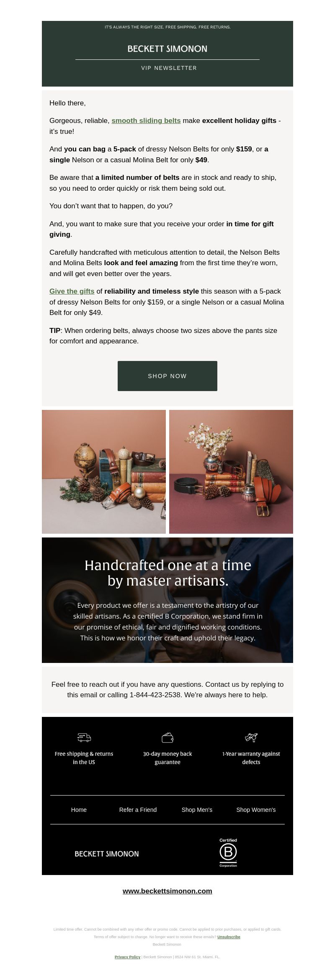Open the Privacy Policy link

click(x=127, y=957)
